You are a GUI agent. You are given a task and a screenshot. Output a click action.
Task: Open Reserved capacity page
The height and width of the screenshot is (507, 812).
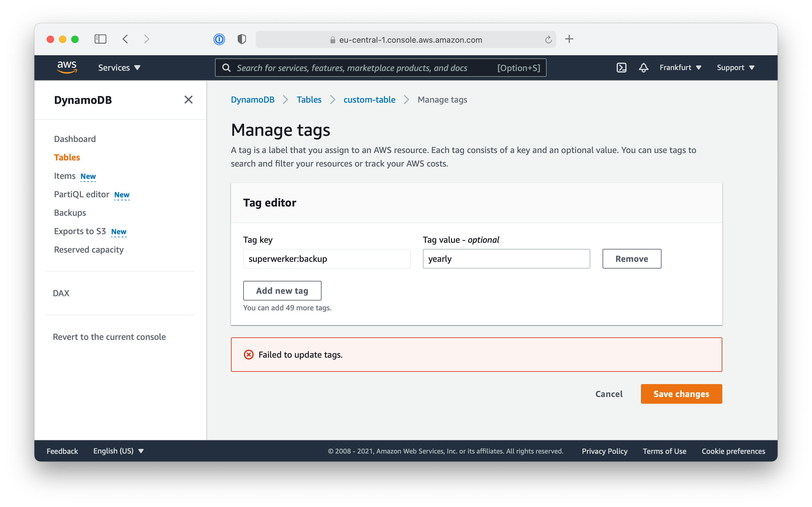89,250
